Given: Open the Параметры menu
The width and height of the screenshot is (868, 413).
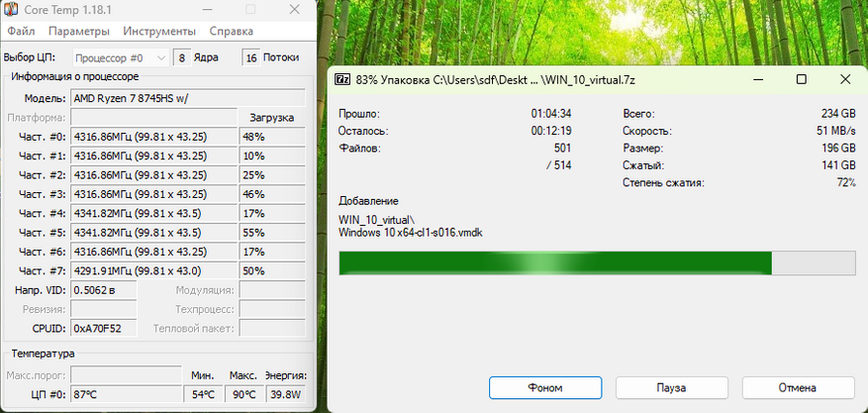Looking at the screenshot, I should pyautogui.click(x=78, y=31).
